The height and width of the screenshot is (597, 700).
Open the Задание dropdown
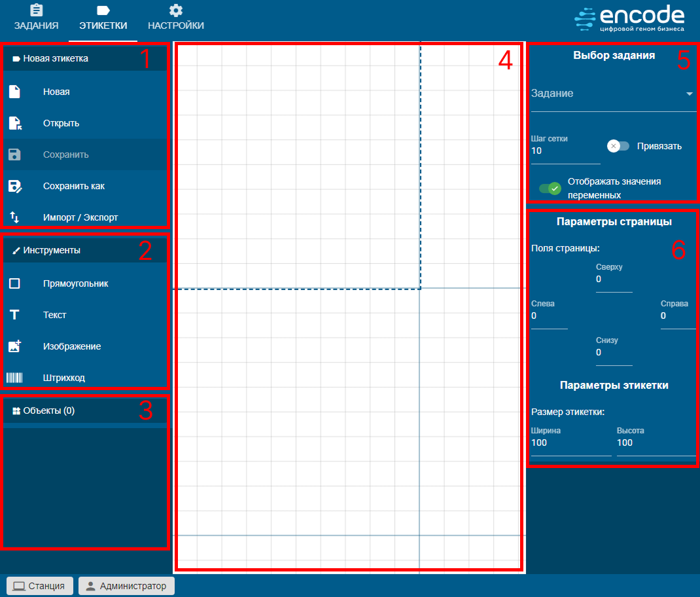click(612, 94)
